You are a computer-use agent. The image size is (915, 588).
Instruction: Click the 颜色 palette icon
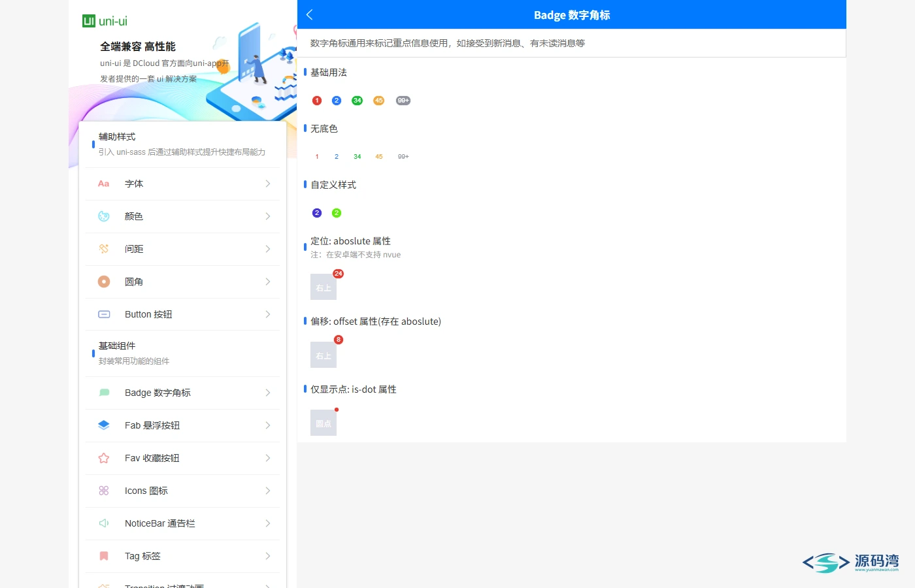104,216
